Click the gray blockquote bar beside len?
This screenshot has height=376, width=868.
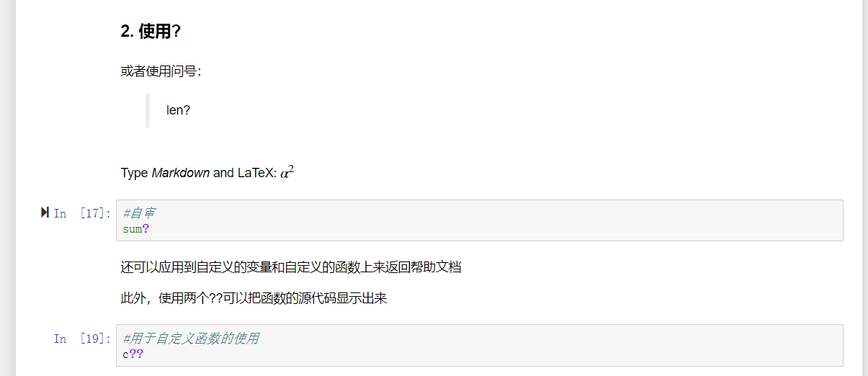pos(148,110)
